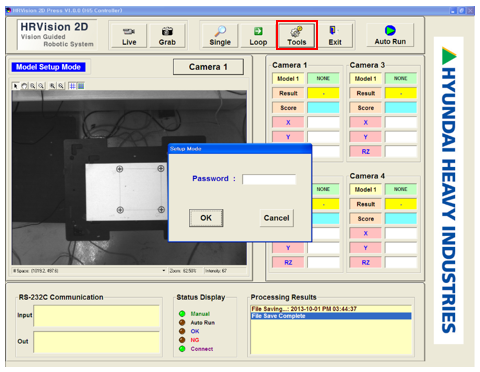The width and height of the screenshot is (480, 372).
Task: Click the cyan Score value of Camera 4
Action: 401,219
